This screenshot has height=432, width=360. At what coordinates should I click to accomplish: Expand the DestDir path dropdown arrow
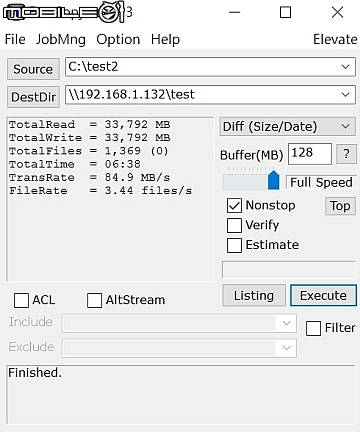click(x=346, y=95)
